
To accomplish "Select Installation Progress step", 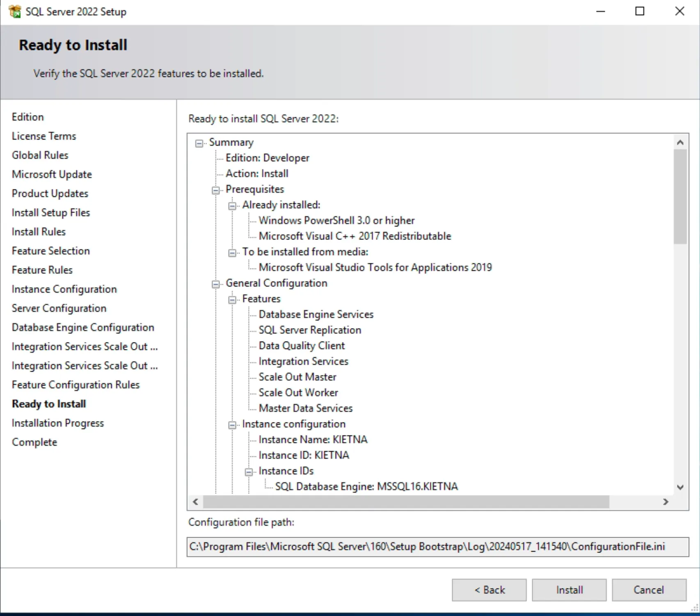I will tap(58, 423).
